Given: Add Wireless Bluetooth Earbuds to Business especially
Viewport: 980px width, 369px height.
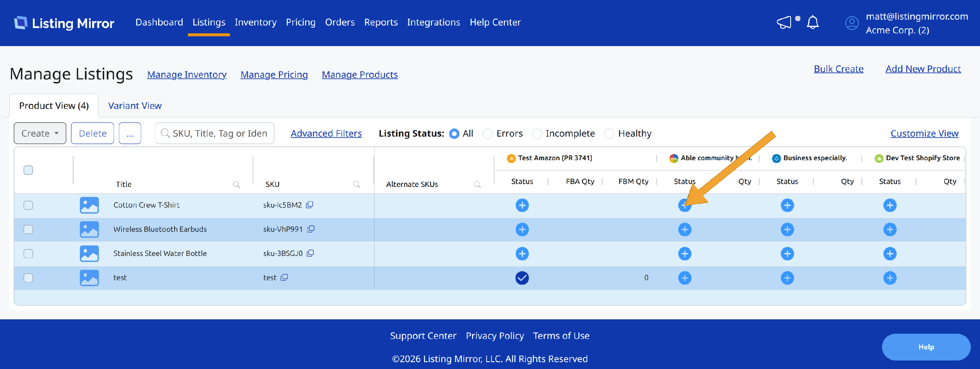Looking at the screenshot, I should [787, 229].
